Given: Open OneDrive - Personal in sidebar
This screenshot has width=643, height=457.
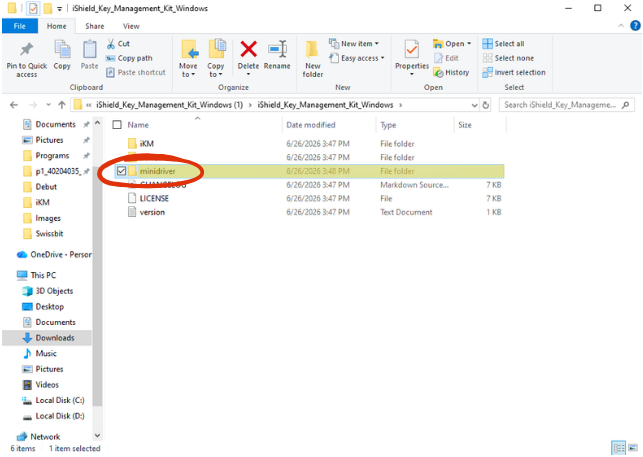Looking at the screenshot, I should coord(54,254).
